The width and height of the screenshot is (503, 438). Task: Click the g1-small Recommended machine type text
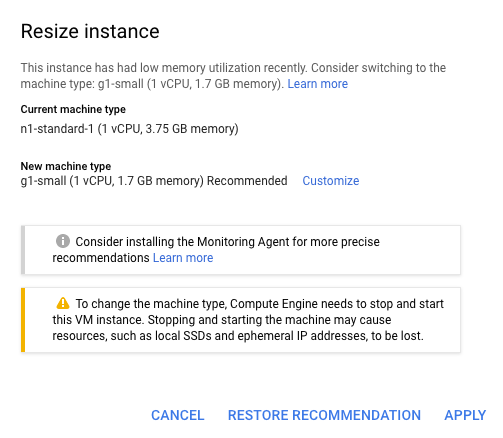pos(154,181)
